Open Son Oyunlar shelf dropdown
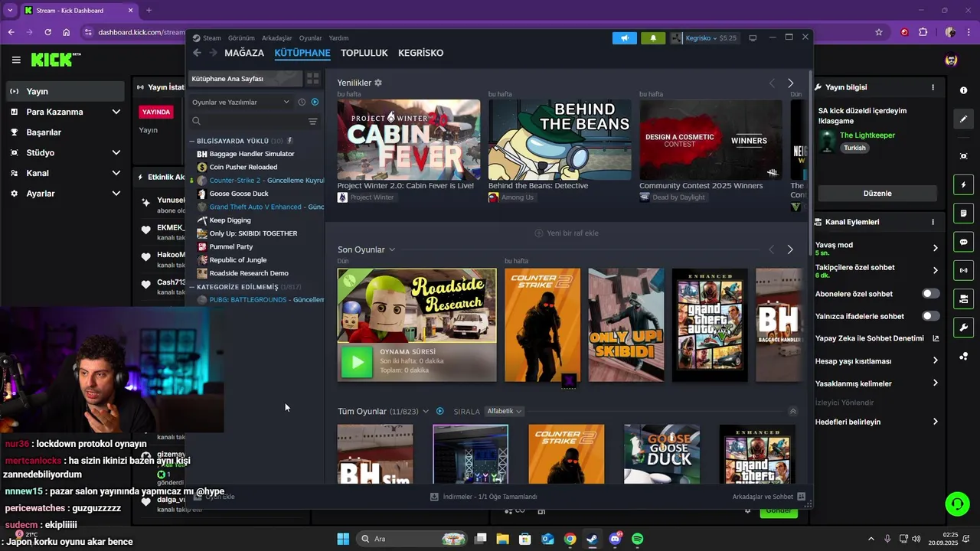 pos(391,249)
